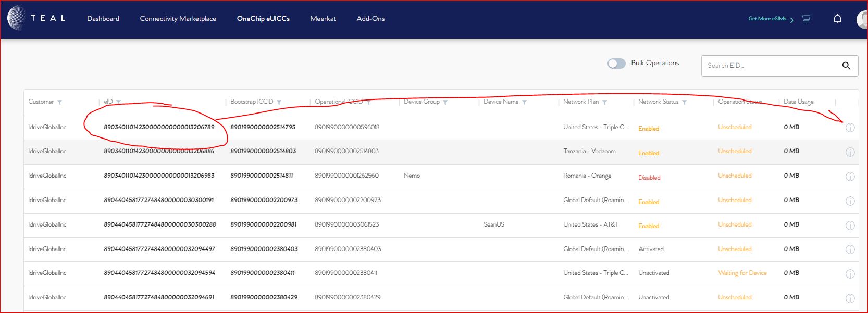Screen dimensions: 868x313
Task: Filter the Device Group column
Action: 445,102
